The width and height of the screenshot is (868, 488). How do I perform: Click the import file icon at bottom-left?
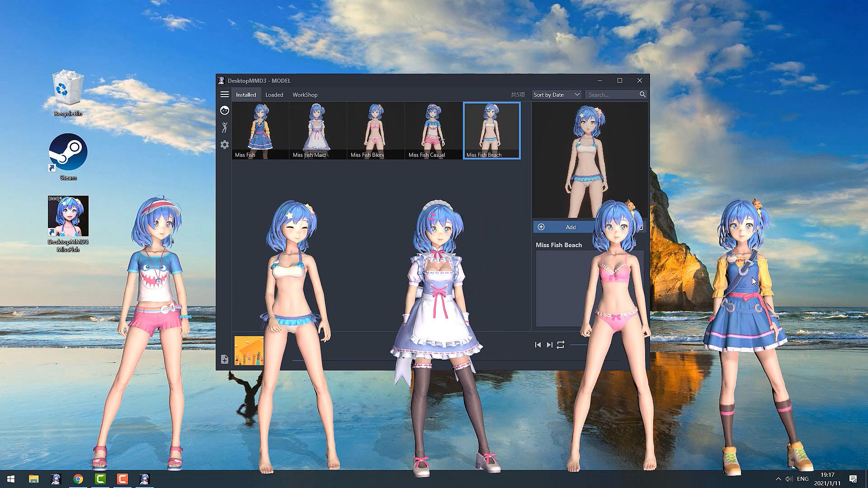[x=224, y=359]
